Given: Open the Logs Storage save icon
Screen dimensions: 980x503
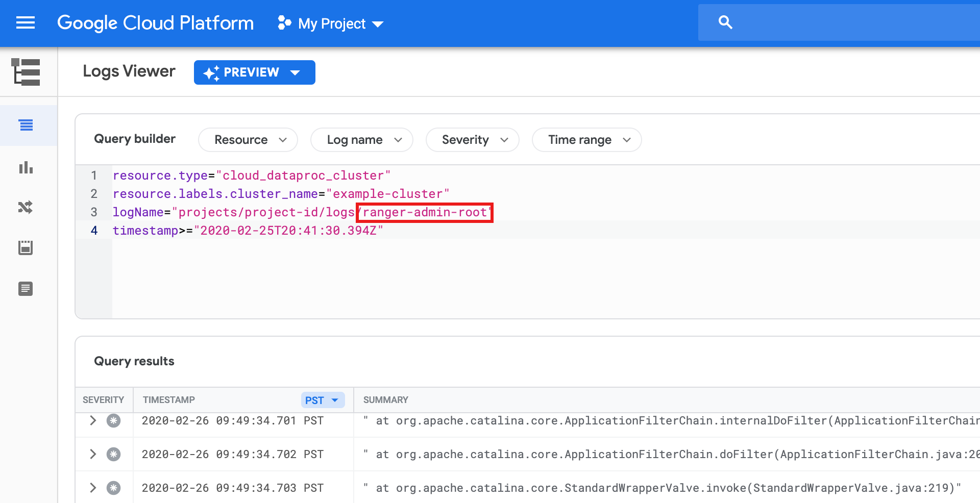Looking at the screenshot, I should click(x=26, y=248).
